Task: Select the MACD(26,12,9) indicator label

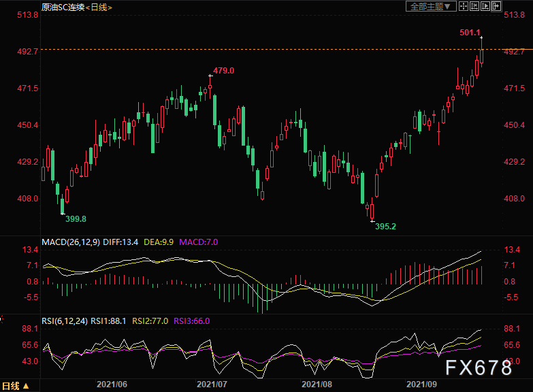Action: pos(71,242)
